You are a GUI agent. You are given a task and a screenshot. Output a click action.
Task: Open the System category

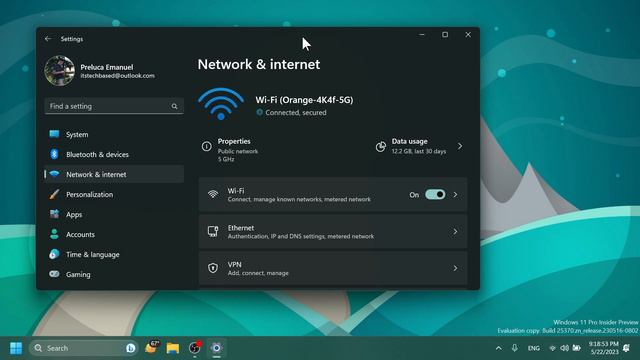(x=114, y=134)
